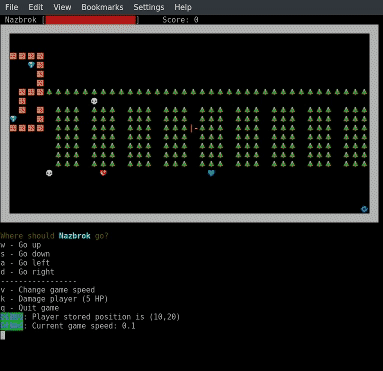Viewport: 383px width, 371px height.
Task: Click the 'q - Quit game' line
Action: (30, 308)
